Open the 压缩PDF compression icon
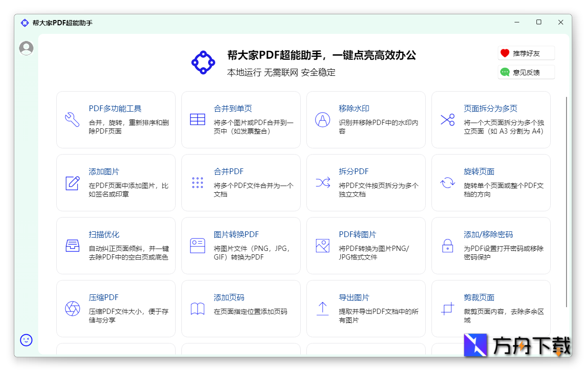Screen dimensions: 588x374 tap(73, 309)
